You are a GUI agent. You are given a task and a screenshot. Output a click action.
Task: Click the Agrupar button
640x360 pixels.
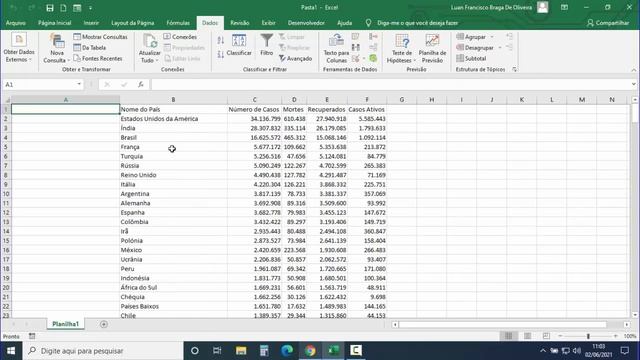(471, 37)
